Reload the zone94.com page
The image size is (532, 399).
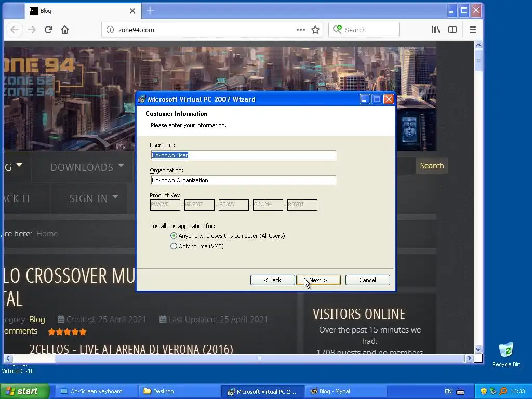coord(48,30)
